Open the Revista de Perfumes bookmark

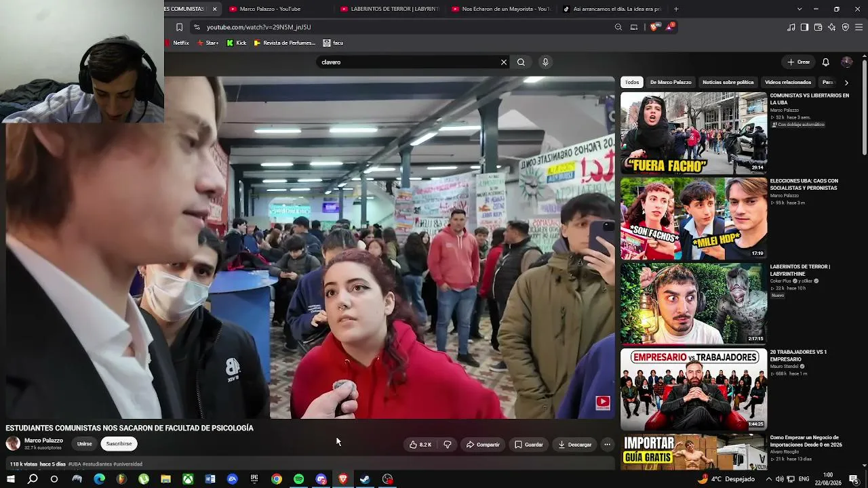(x=285, y=43)
